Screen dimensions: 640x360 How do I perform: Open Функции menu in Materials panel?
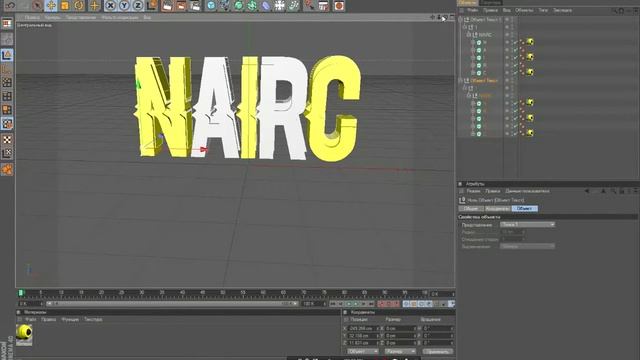[x=70, y=319]
